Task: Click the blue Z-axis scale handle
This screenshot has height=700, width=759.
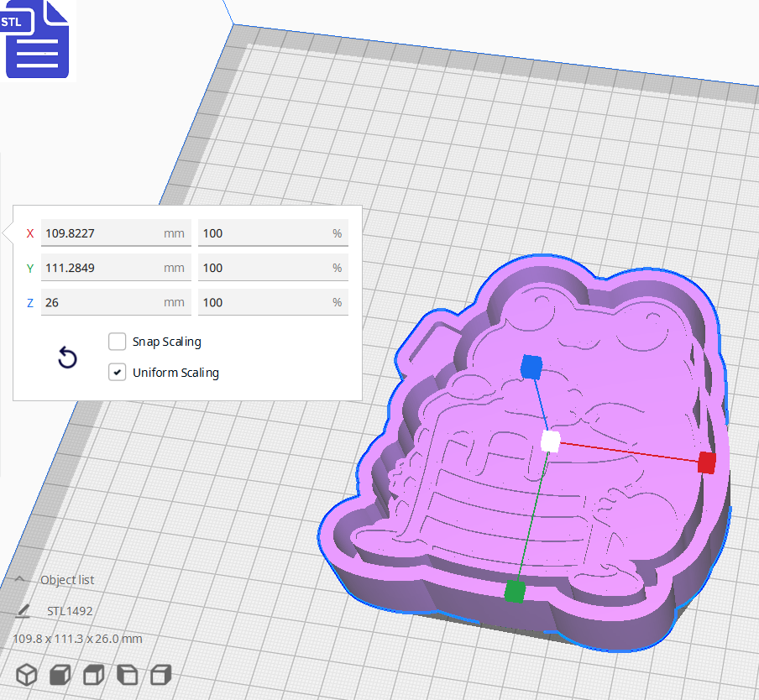Action: click(x=531, y=365)
